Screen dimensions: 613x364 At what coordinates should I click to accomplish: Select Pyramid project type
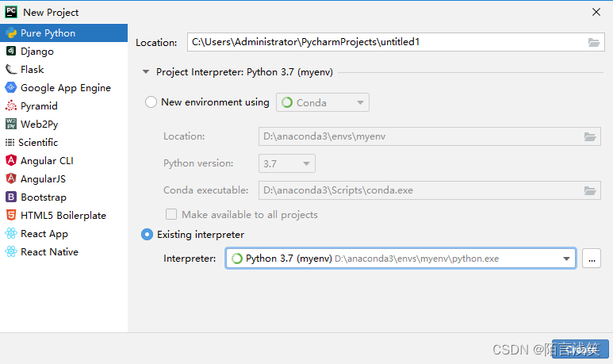63,106
